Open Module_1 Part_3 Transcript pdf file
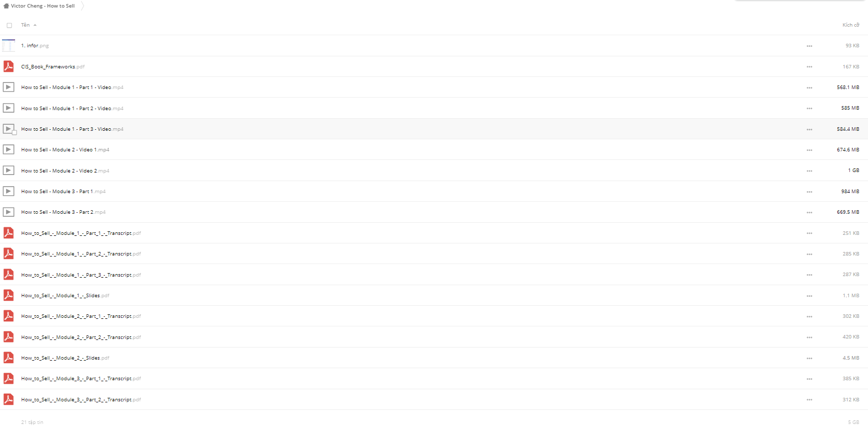Image resolution: width=868 pixels, height=429 pixels. (81, 275)
